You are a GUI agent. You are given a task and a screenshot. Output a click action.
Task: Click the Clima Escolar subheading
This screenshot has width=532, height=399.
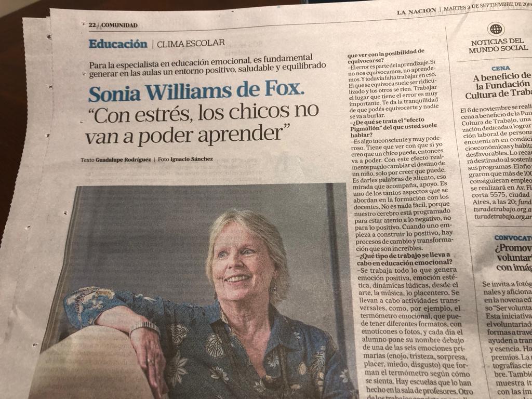pyautogui.click(x=191, y=43)
